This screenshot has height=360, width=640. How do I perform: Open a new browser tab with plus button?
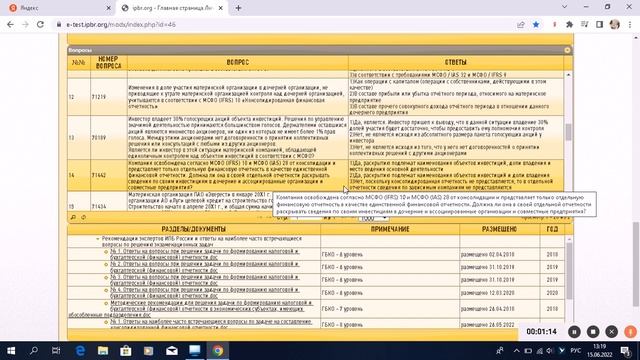click(x=238, y=8)
